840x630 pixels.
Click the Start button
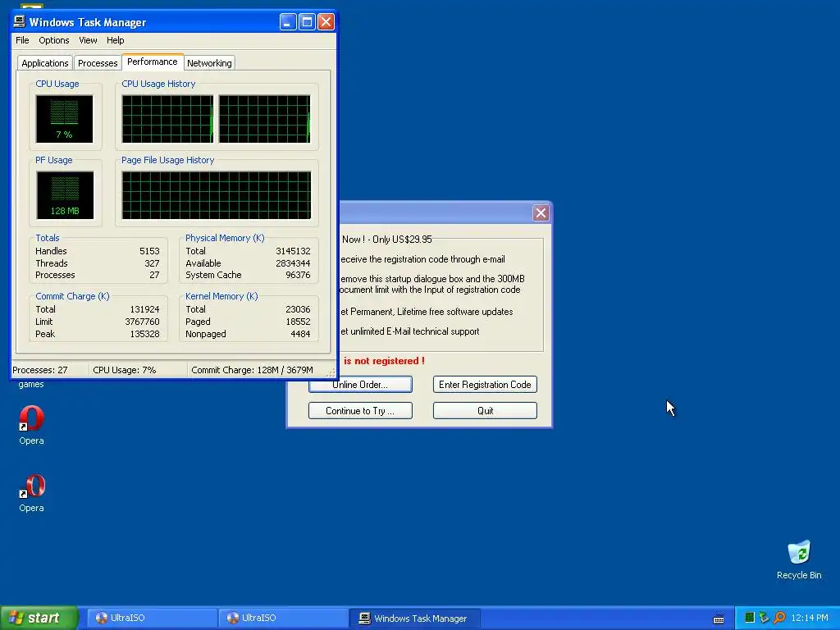[39, 618]
